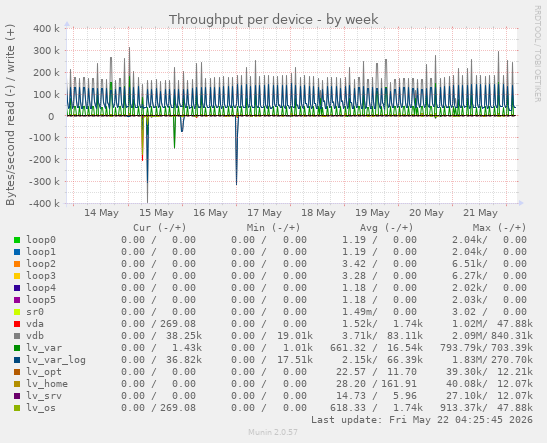The width and height of the screenshot is (547, 443).
Task: Click the 'lv_home' legend label
Action: [47, 384]
